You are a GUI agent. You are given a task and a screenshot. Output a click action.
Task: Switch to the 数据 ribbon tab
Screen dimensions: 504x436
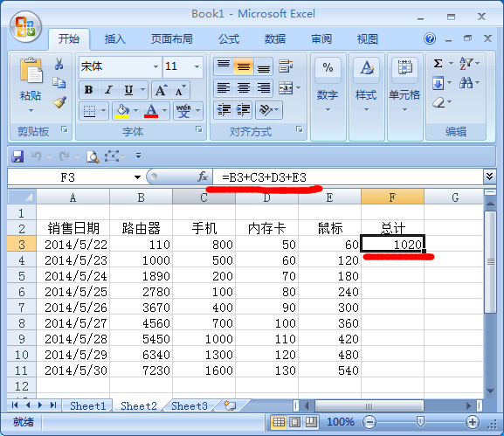click(x=275, y=39)
